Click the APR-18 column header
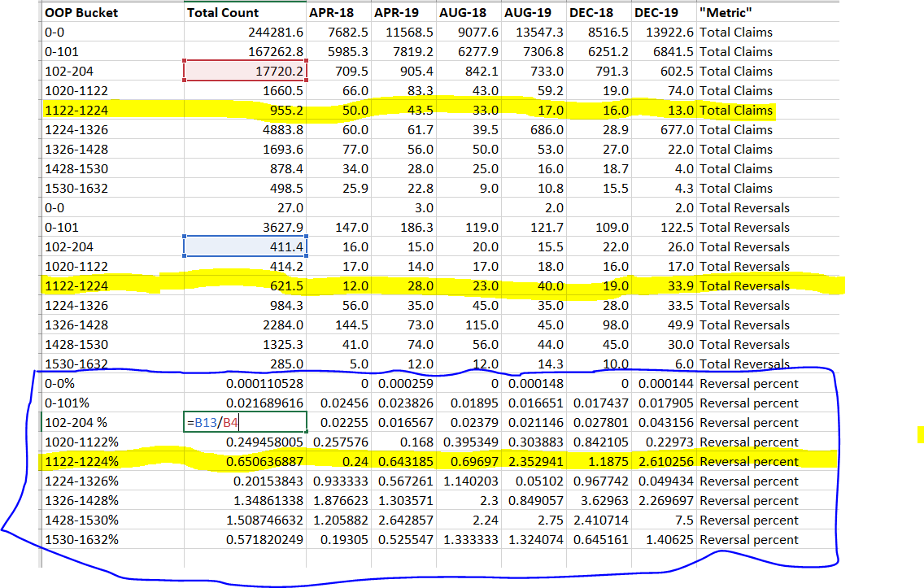Image resolution: width=924 pixels, height=588 pixels. click(339, 12)
